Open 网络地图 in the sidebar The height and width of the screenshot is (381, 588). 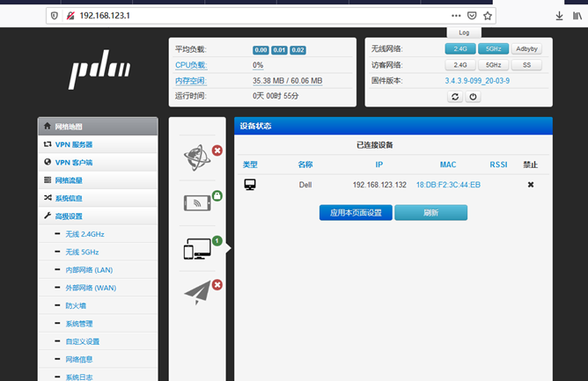pyautogui.click(x=98, y=127)
